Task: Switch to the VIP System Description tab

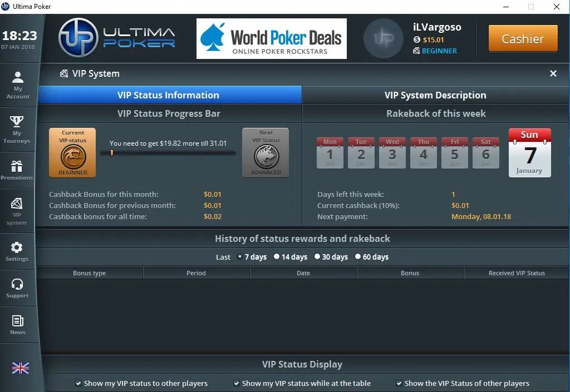Action: 435,95
